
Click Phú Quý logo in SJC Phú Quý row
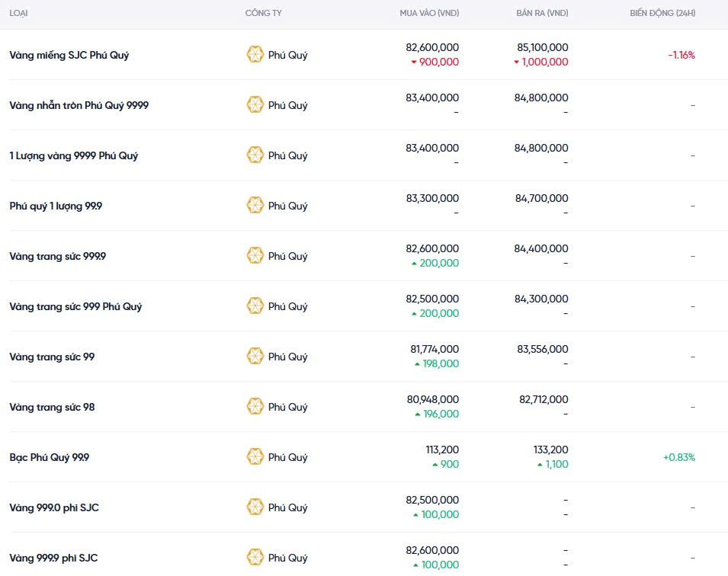pos(255,55)
